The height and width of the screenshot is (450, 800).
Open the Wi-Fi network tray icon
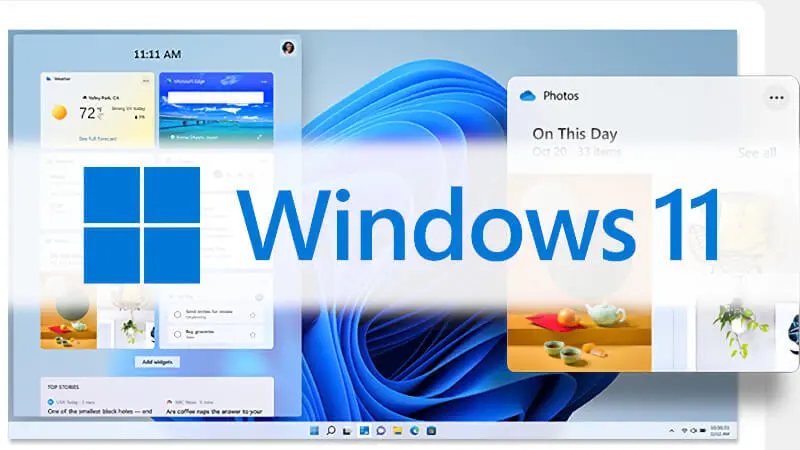coord(685,431)
